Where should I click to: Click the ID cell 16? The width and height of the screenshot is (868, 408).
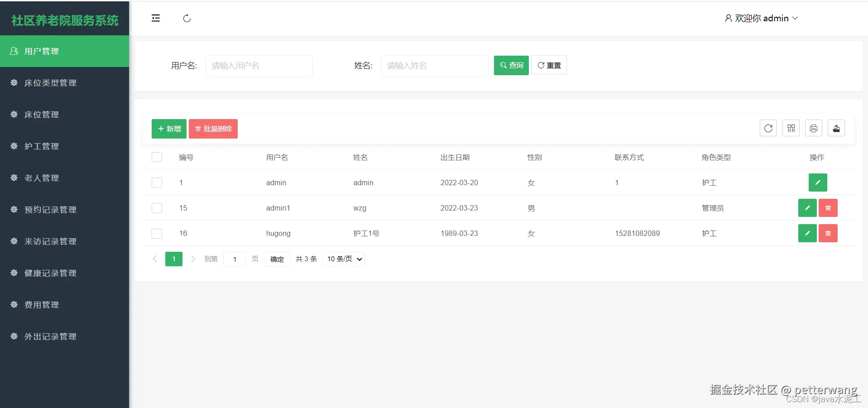pyautogui.click(x=183, y=233)
